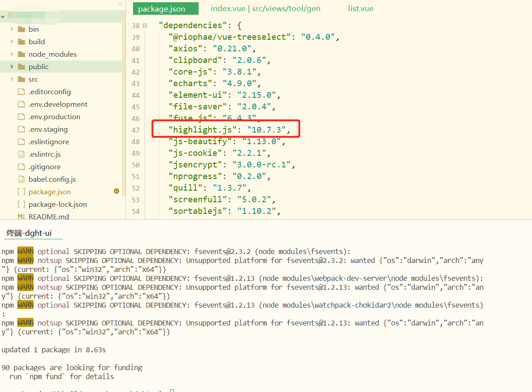The height and width of the screenshot is (392, 532).
Task: Click the .eslintrc.js script file icon
Action: pos(21,154)
